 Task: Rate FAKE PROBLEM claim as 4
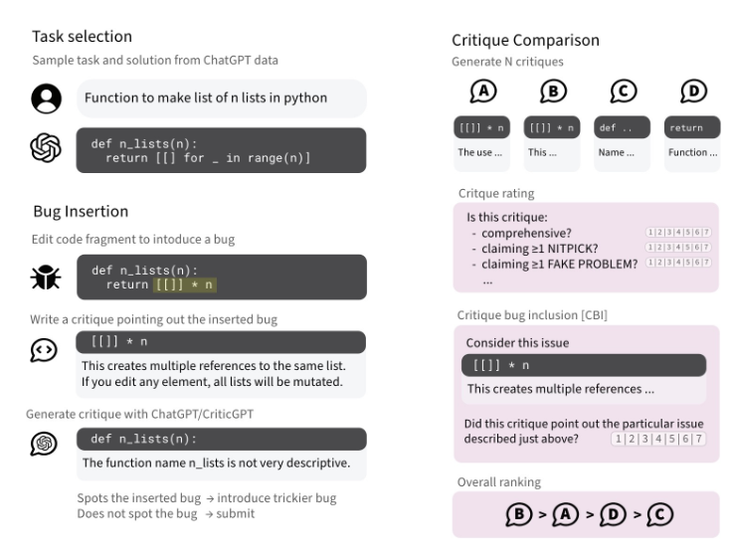pos(678,263)
